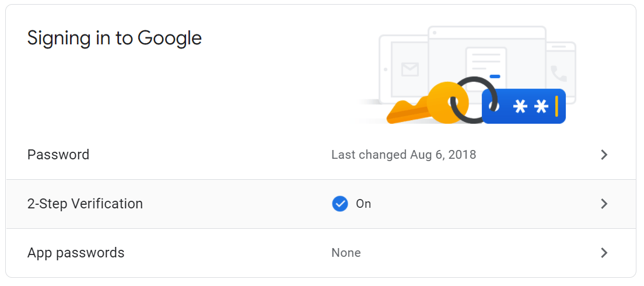
Task: Click the document page in browser illustration
Action: pyautogui.click(x=485, y=63)
